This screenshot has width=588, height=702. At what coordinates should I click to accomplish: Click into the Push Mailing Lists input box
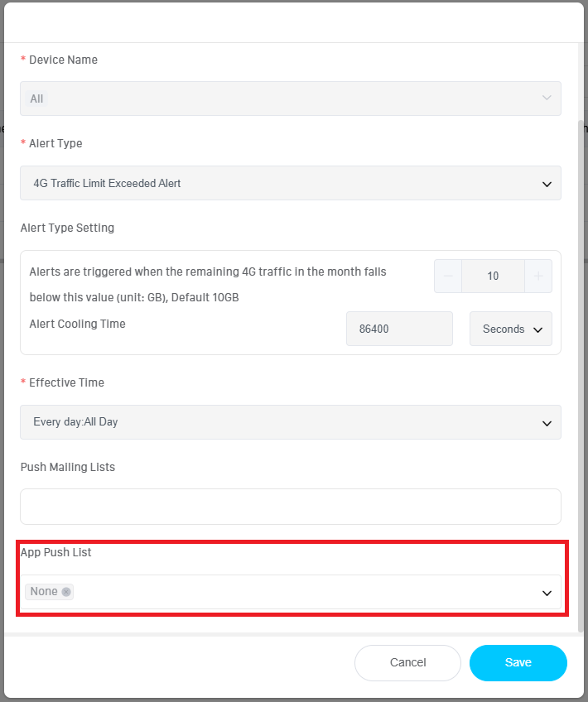290,507
